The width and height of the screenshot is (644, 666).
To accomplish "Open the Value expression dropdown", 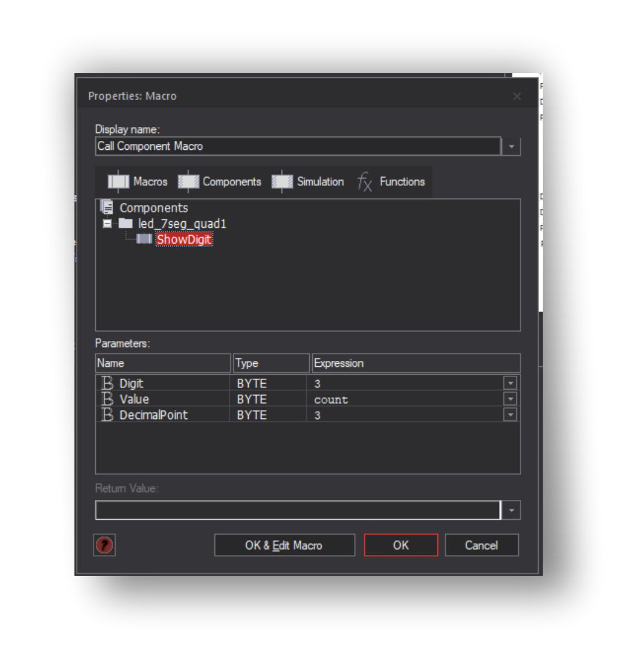I will click(x=510, y=399).
